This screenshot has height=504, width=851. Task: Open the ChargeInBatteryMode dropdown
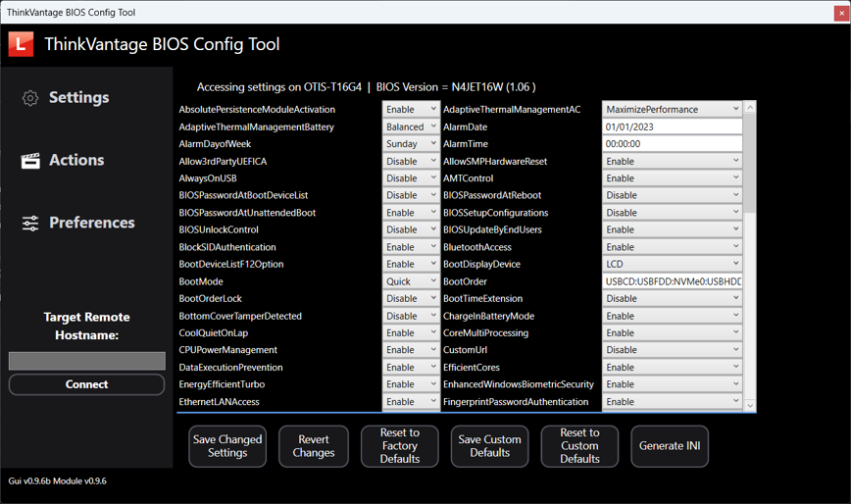click(x=672, y=316)
